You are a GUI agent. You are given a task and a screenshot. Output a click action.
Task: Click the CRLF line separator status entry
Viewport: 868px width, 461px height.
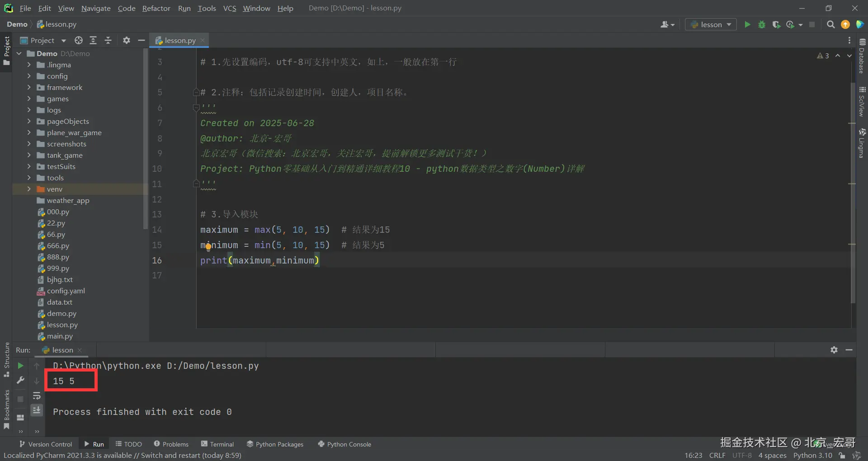click(x=717, y=455)
